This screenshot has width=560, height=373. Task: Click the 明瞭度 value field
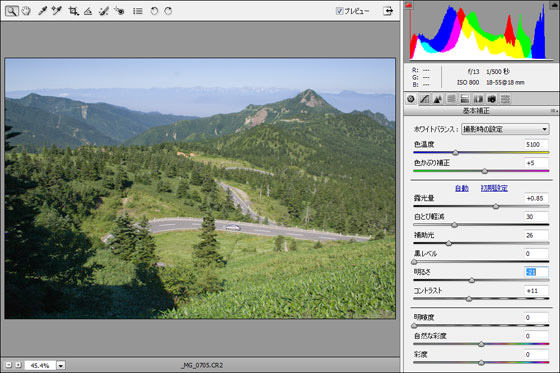536,318
